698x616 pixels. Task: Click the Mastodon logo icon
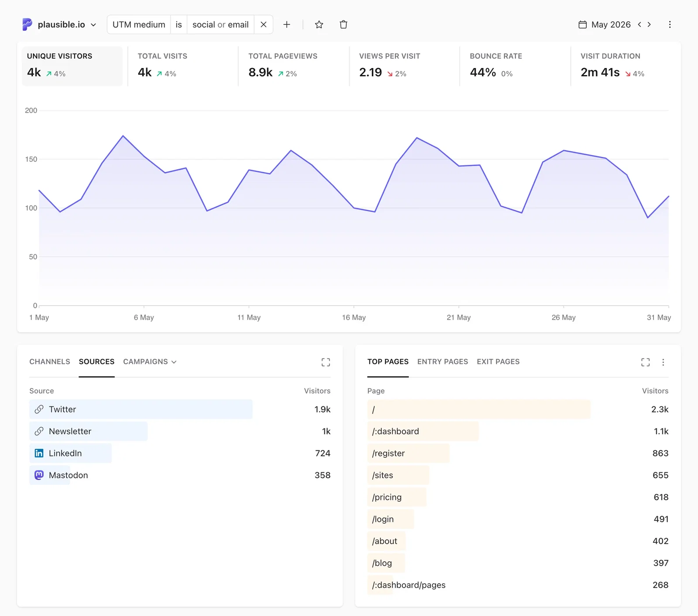39,475
